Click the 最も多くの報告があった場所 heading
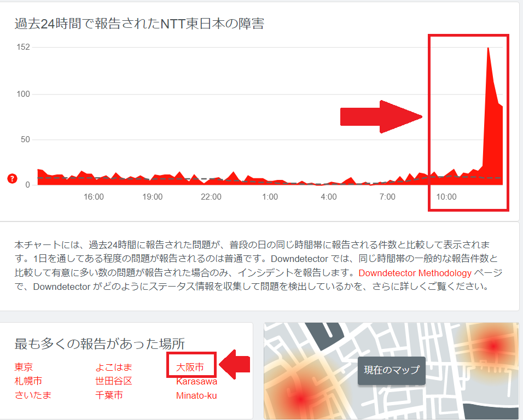The width and height of the screenshot is (523, 420). 100,343
